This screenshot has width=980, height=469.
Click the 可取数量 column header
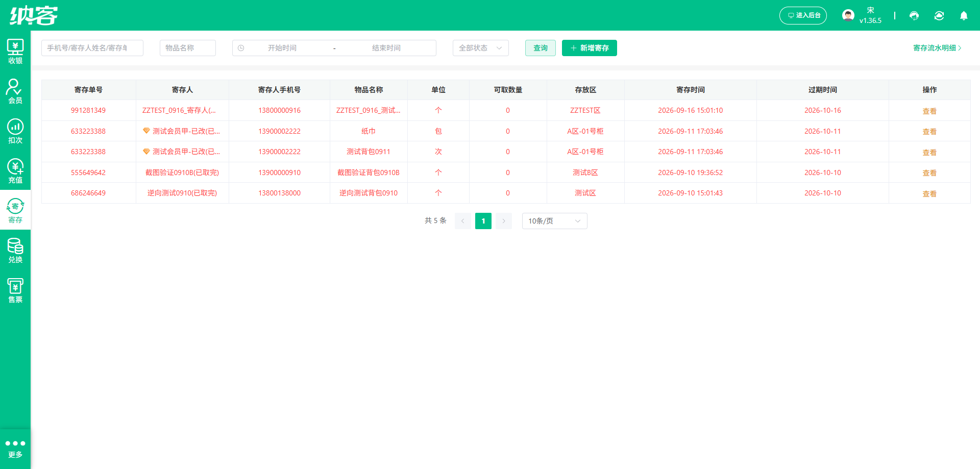point(508,90)
